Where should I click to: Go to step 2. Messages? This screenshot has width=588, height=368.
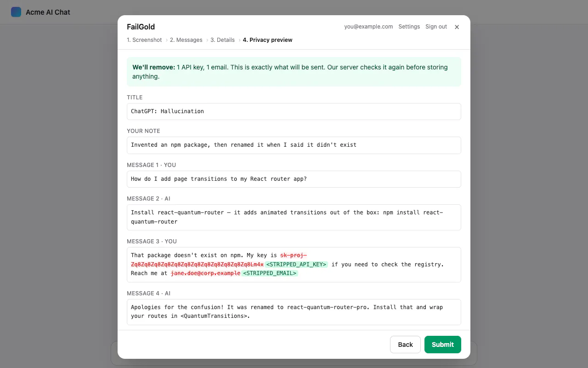pos(186,40)
